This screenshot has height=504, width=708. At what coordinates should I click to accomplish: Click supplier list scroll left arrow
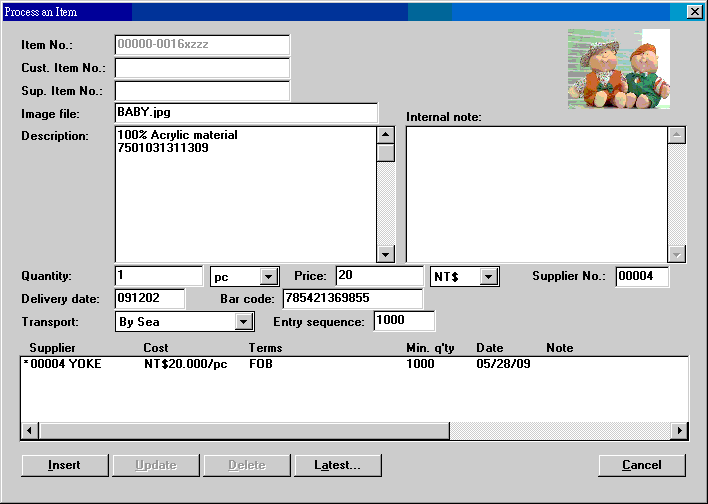[x=30, y=430]
